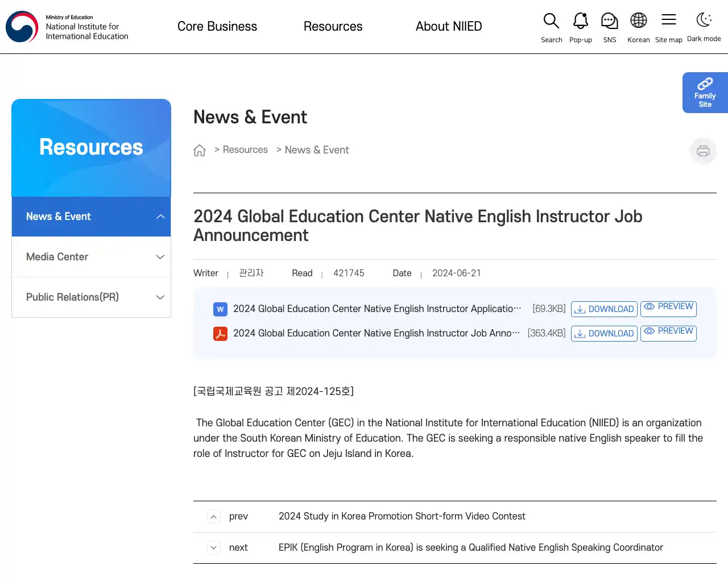
Task: Click the blue Resources sidebar header
Action: click(91, 148)
